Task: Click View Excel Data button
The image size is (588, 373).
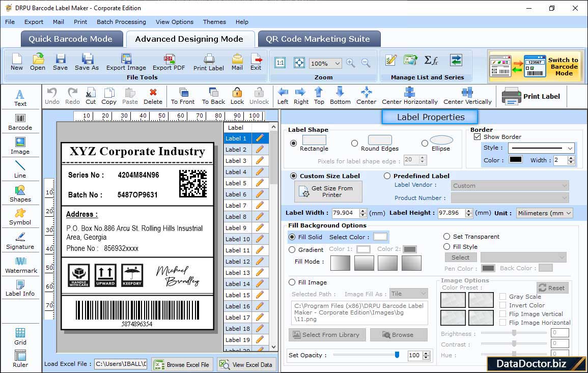Action: click(x=246, y=364)
